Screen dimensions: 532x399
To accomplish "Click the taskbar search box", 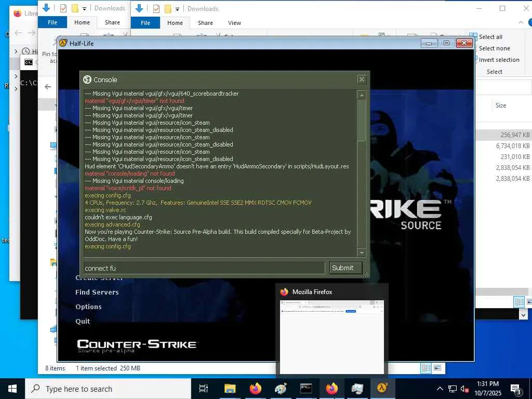I will click(108, 389).
